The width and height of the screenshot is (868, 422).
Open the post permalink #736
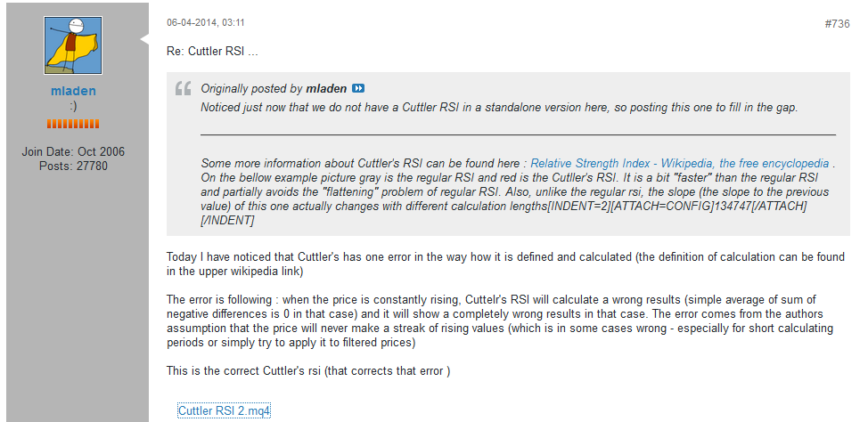837,24
